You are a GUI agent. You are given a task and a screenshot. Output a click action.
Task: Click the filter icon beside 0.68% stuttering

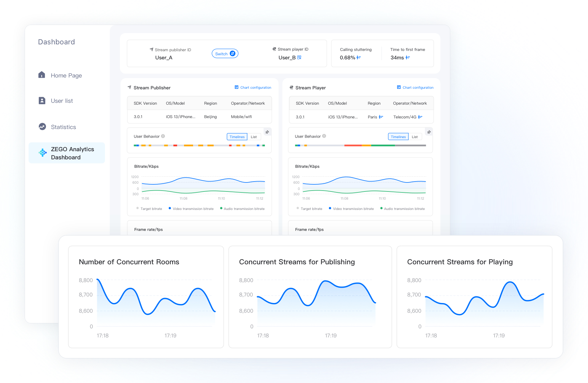(x=359, y=57)
